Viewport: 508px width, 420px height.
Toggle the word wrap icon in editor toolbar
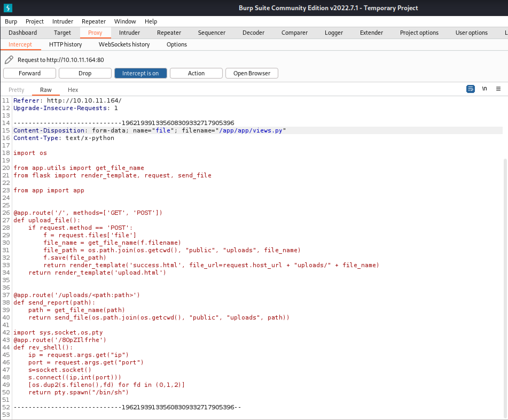click(470, 89)
